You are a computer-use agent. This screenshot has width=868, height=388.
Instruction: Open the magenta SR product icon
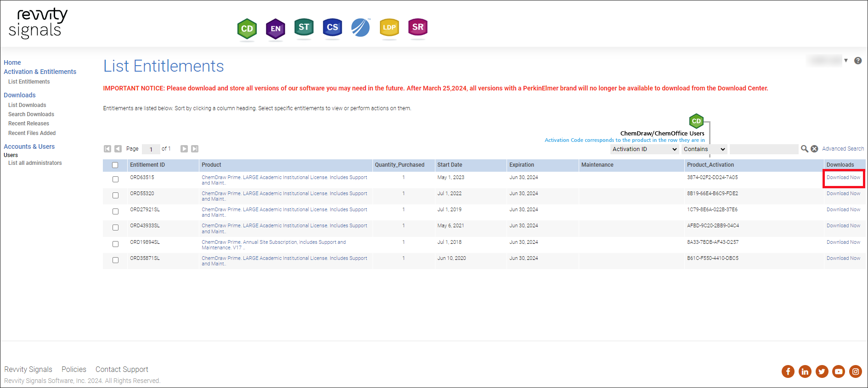coord(418,28)
